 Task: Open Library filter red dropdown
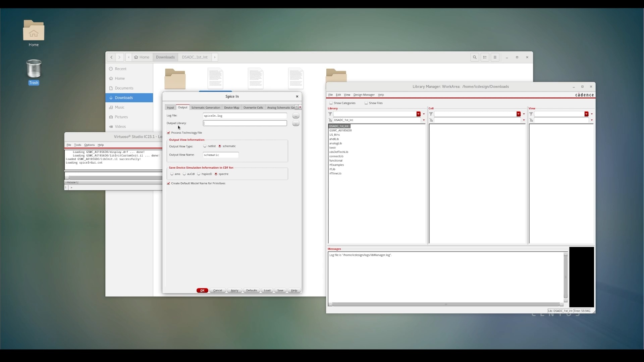tap(418, 114)
